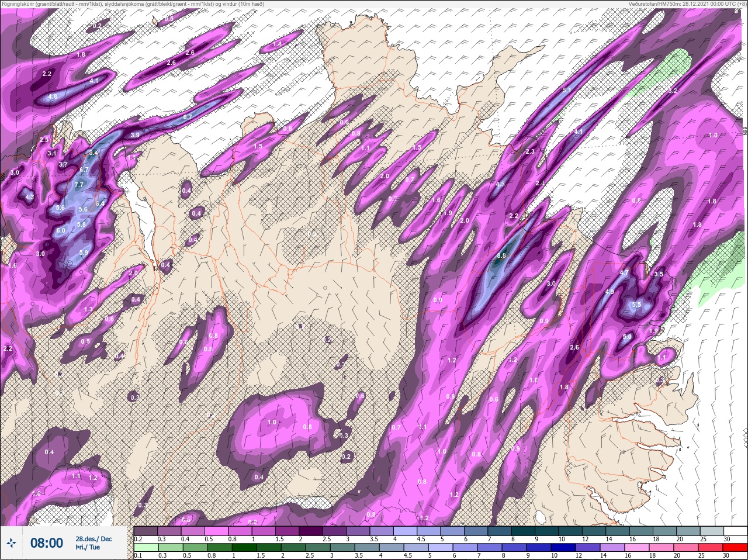748x560 pixels.
Task: Click the 08:00 forecast time label
Action: click(x=46, y=543)
